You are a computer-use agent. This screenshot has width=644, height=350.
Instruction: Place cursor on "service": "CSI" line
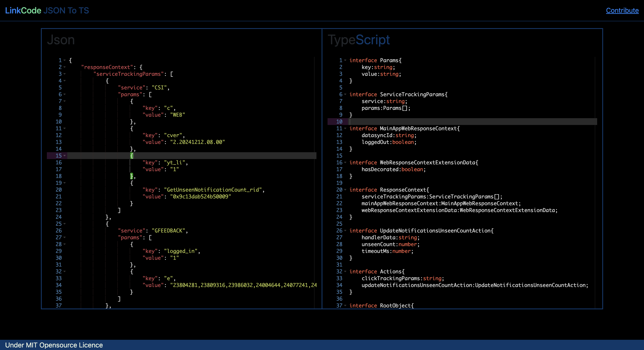tap(144, 87)
